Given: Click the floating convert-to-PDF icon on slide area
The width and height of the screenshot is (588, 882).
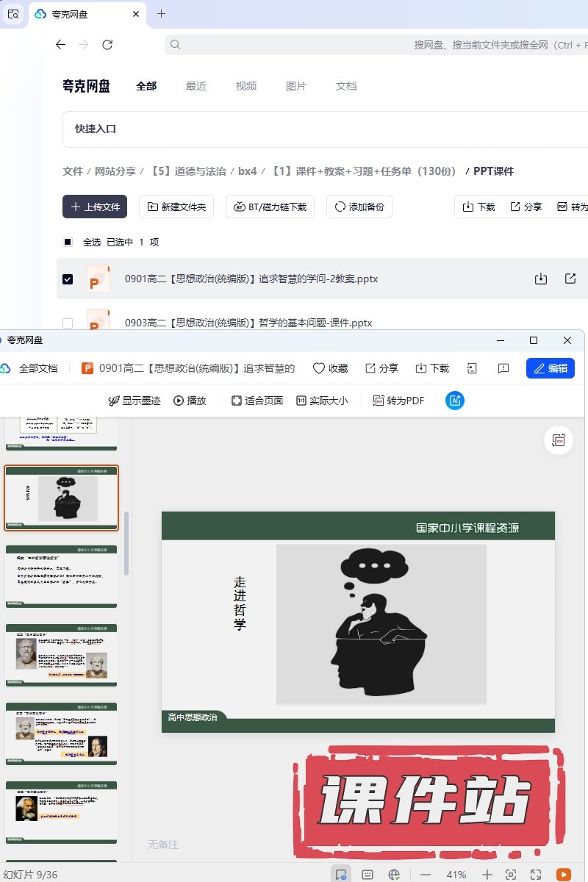Looking at the screenshot, I should [x=559, y=440].
